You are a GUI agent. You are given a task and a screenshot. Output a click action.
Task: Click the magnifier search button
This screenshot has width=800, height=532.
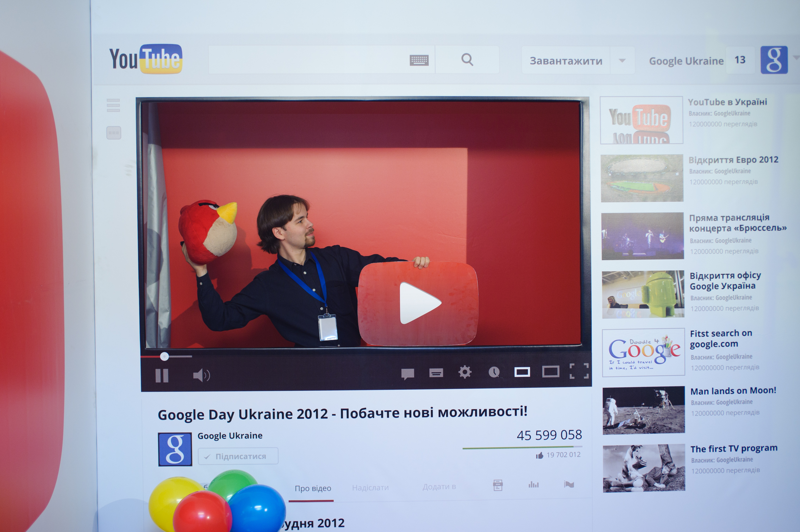[467, 60]
